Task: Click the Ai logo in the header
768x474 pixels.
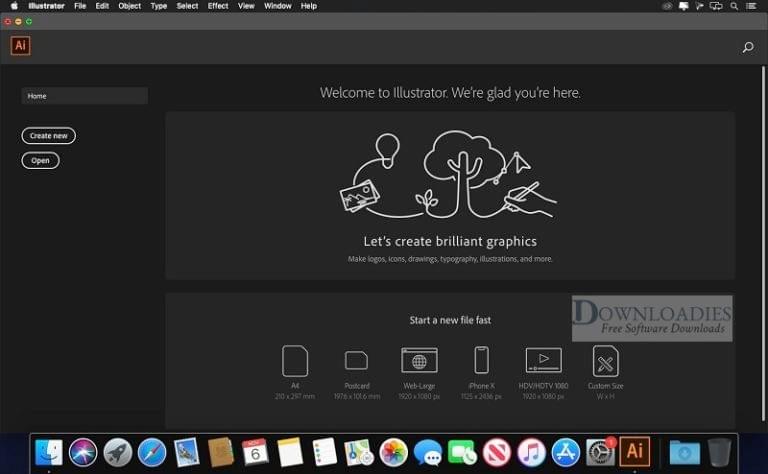Action: pos(21,46)
